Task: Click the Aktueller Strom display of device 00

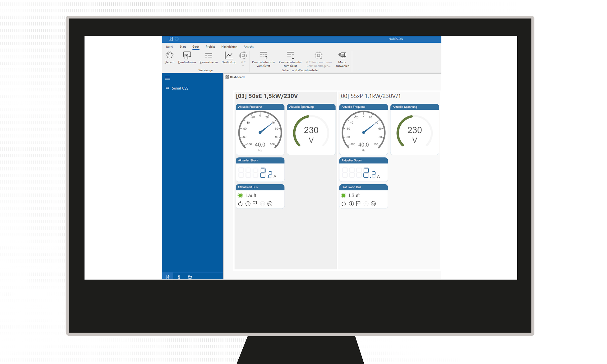Action: (x=364, y=173)
